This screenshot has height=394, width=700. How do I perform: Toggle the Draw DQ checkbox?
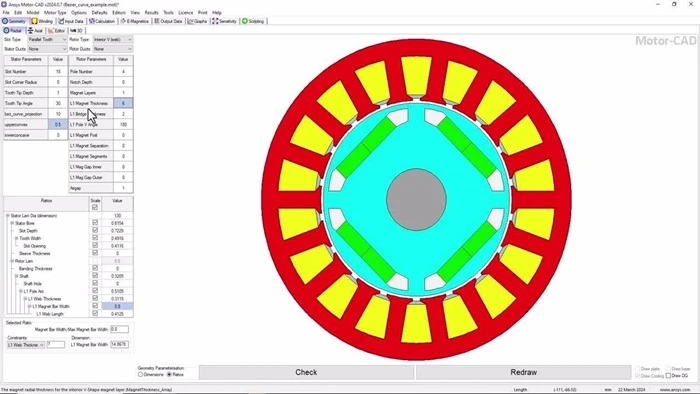(668, 376)
